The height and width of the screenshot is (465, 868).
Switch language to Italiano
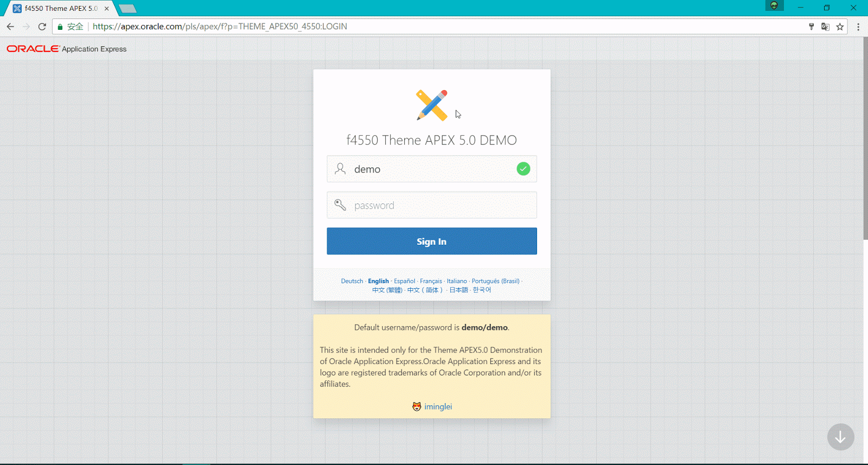coord(457,281)
